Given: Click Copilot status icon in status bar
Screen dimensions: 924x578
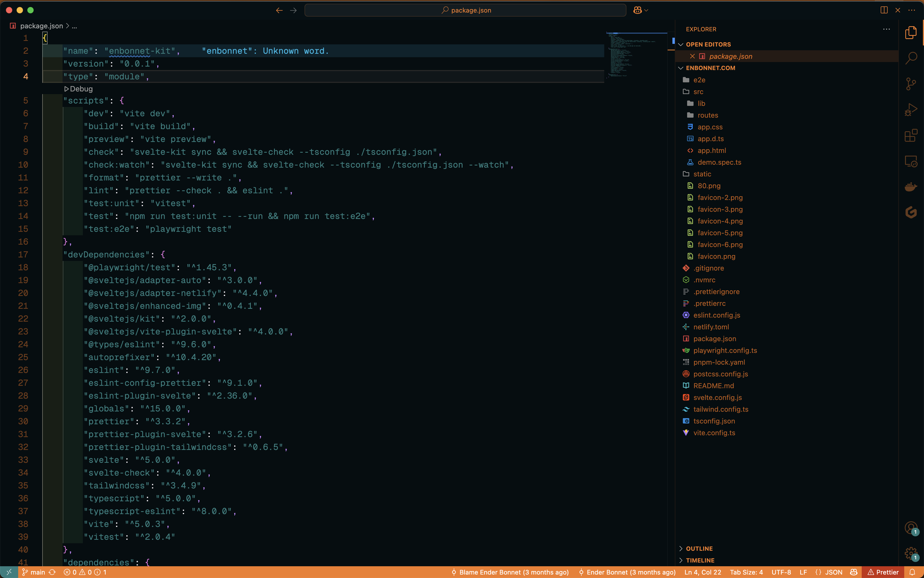Looking at the screenshot, I should pos(853,572).
